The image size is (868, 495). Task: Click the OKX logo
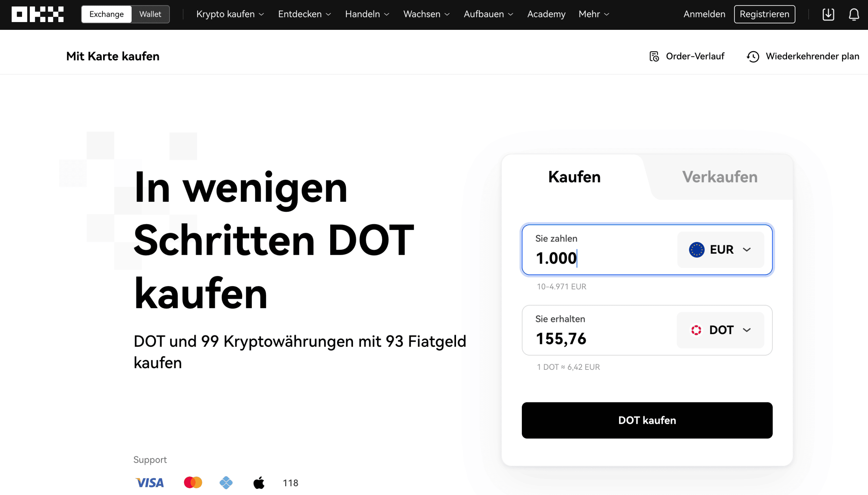pyautogui.click(x=37, y=14)
